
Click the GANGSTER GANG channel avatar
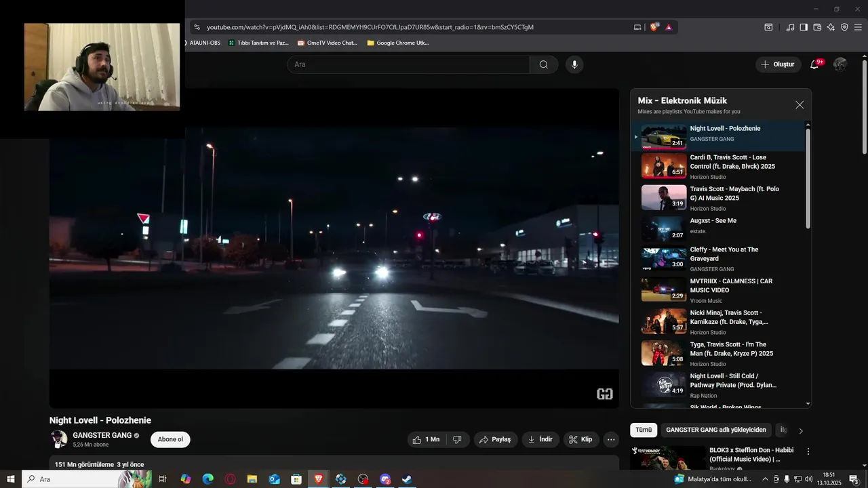(x=59, y=439)
